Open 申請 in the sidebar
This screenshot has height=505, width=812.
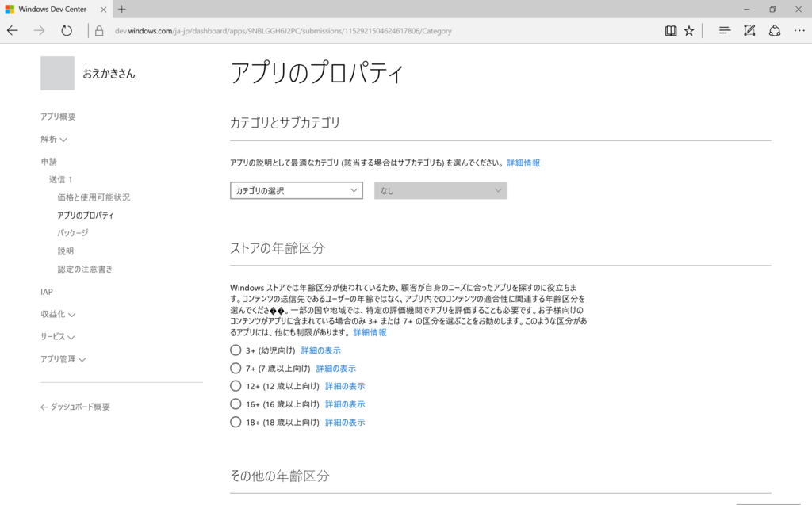48,162
